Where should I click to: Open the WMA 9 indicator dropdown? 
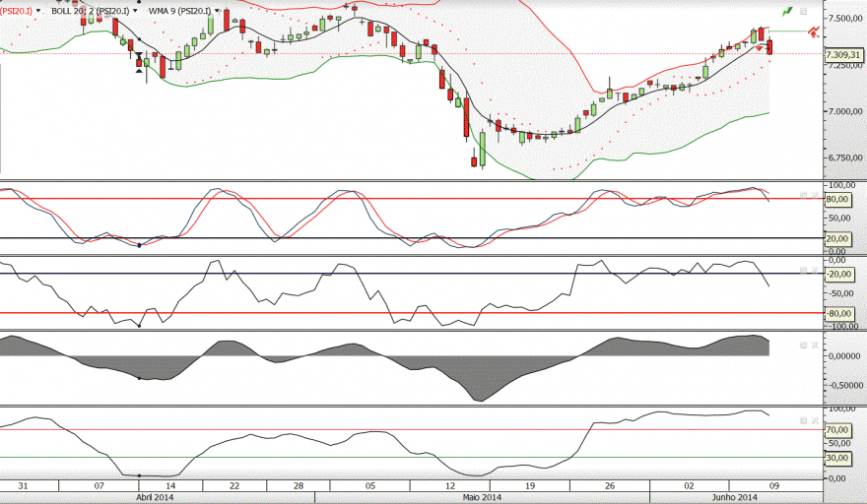[x=217, y=11]
